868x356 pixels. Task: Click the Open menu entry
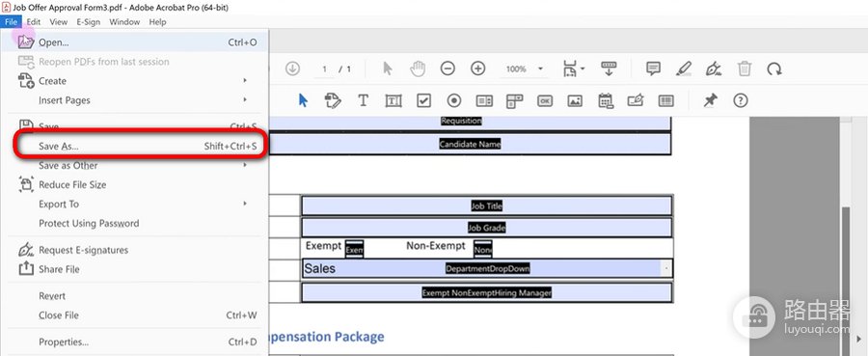[x=134, y=42]
